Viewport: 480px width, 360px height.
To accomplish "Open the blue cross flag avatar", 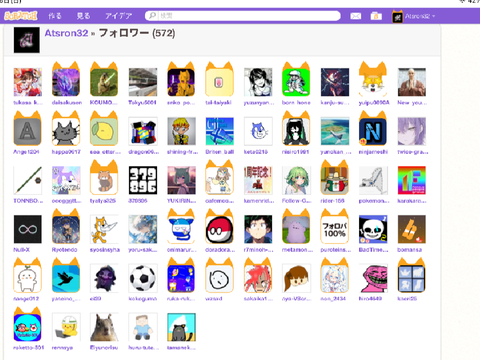I will pos(220,131).
